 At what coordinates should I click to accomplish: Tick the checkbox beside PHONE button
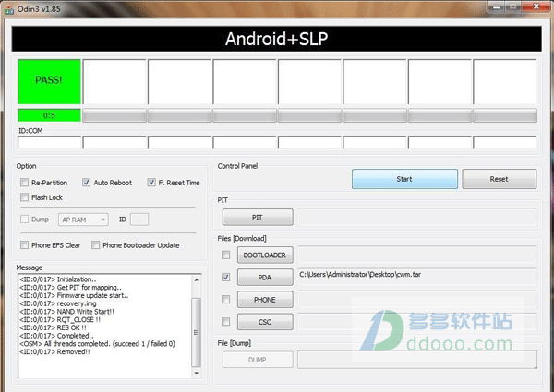click(225, 300)
